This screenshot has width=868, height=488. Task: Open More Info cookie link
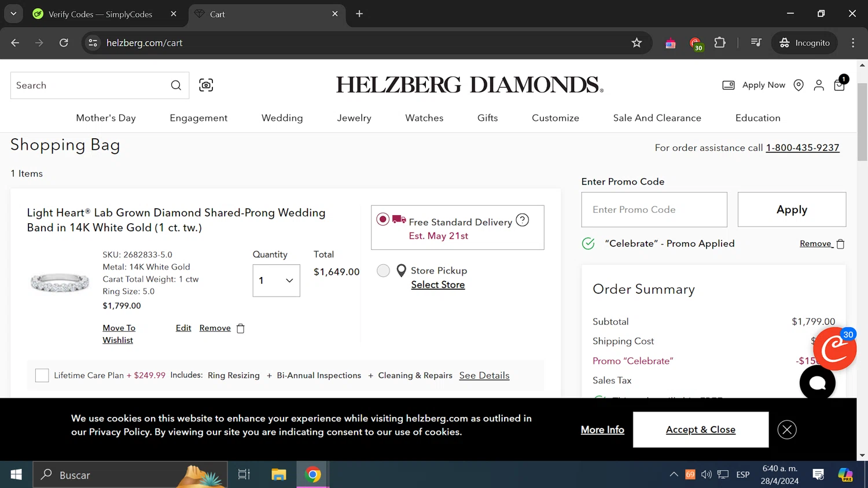click(602, 430)
